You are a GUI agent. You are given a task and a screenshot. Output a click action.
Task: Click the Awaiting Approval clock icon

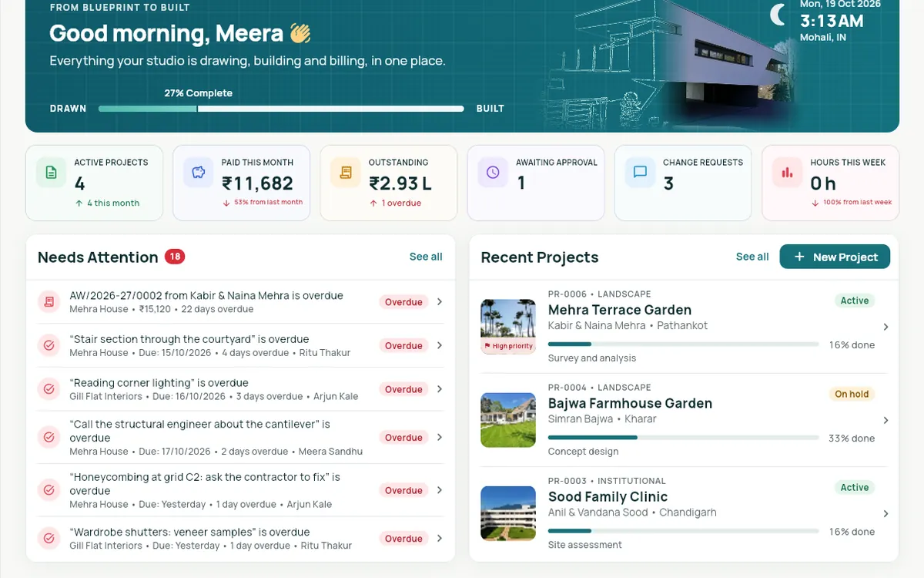click(x=493, y=173)
